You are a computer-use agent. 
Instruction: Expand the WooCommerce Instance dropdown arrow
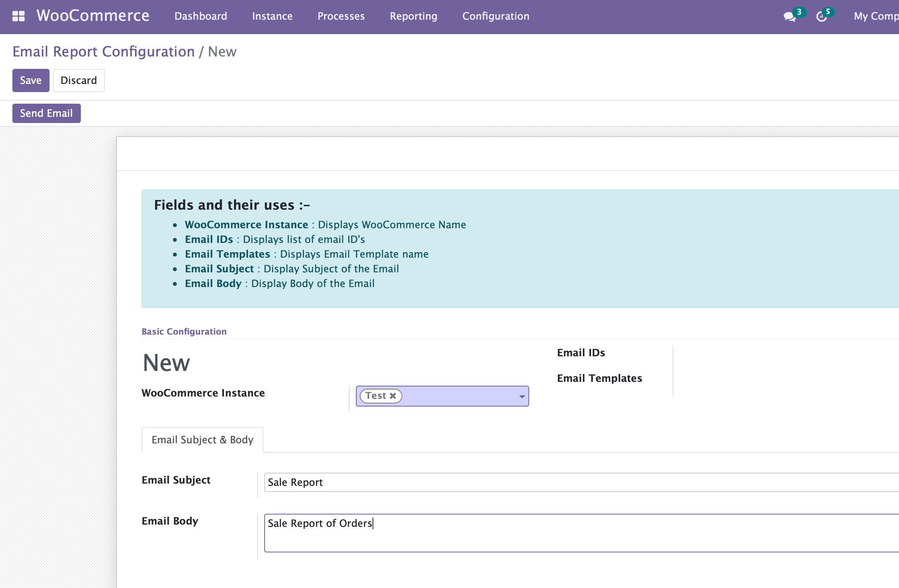click(522, 397)
